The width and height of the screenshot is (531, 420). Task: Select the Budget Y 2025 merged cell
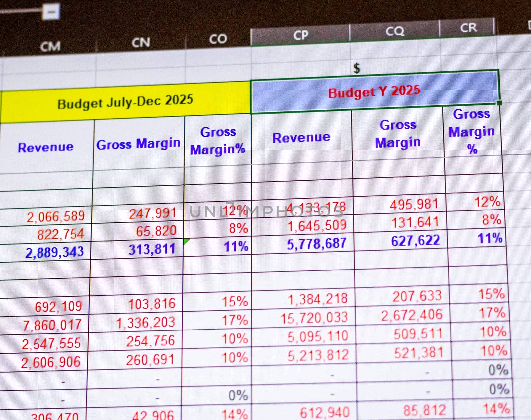[375, 91]
